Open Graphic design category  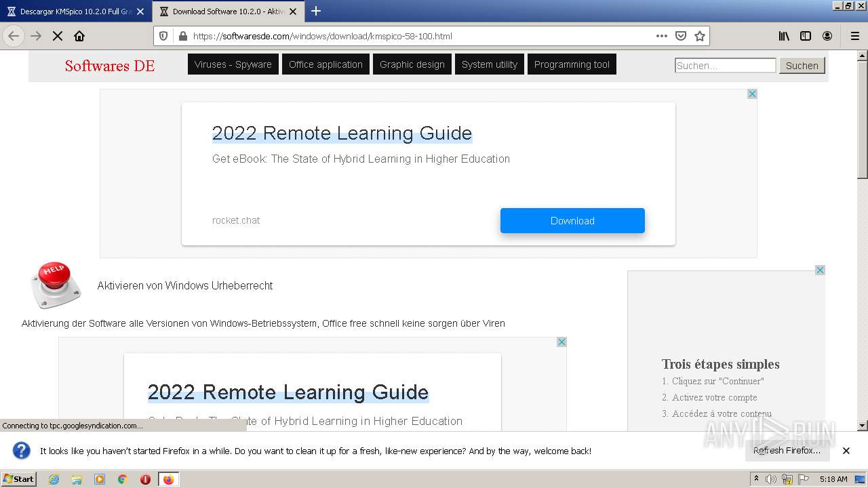click(412, 64)
